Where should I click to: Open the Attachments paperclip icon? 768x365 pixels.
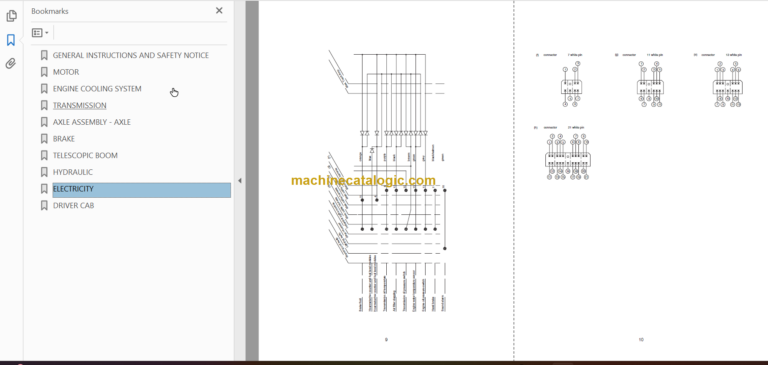click(x=11, y=63)
